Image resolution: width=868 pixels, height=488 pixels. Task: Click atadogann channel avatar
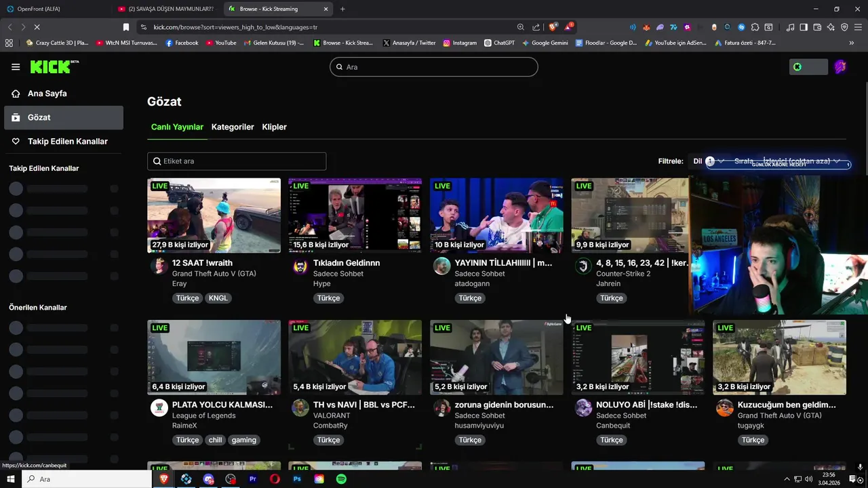pos(441,266)
